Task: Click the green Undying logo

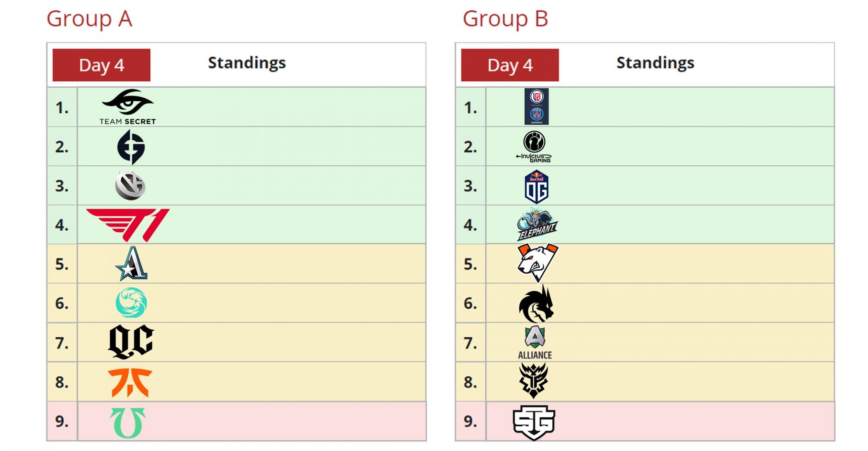Action: (128, 422)
